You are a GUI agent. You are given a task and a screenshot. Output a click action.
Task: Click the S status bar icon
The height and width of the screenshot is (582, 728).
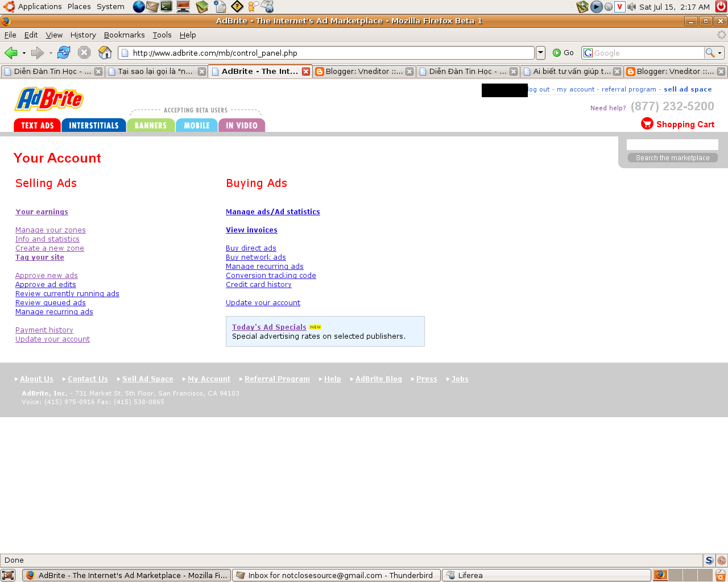tap(709, 560)
